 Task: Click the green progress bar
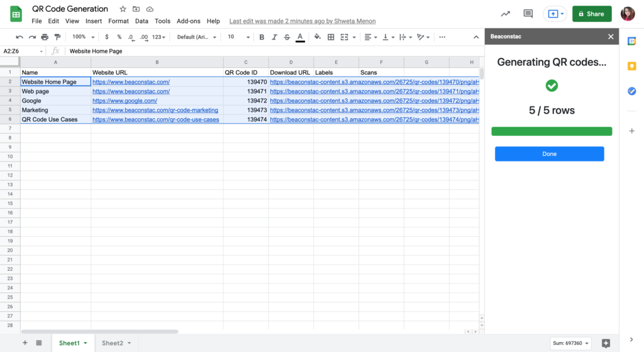552,131
